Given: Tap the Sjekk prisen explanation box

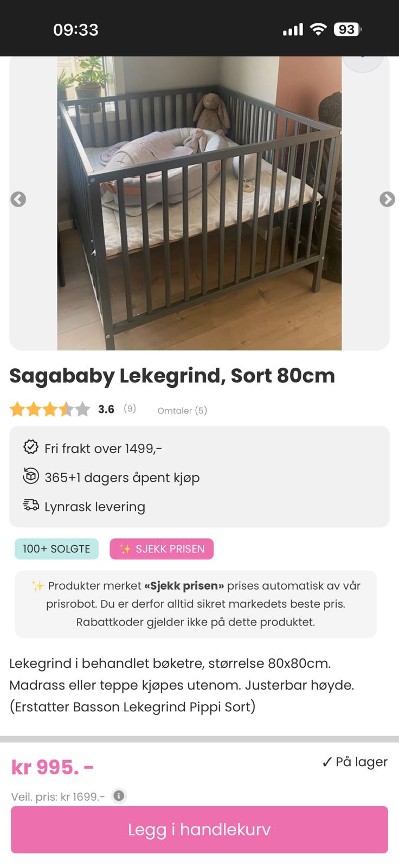Looking at the screenshot, I should (x=196, y=604).
